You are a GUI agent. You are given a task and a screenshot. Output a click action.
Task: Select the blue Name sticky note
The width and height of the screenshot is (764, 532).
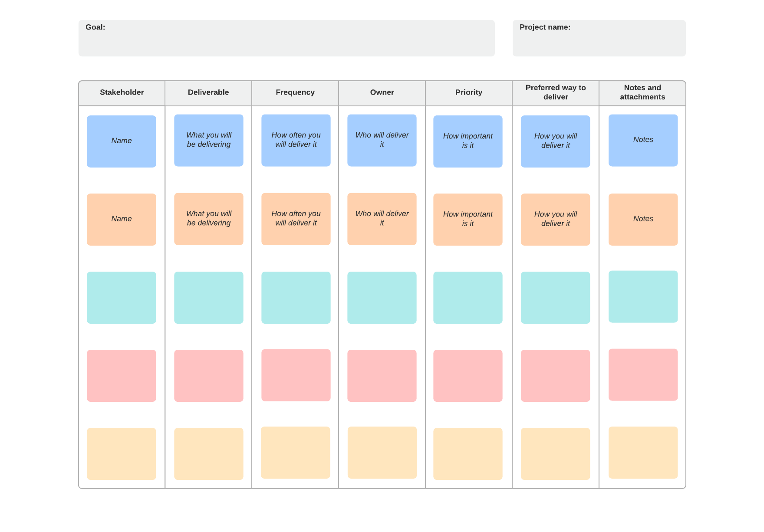coord(122,141)
